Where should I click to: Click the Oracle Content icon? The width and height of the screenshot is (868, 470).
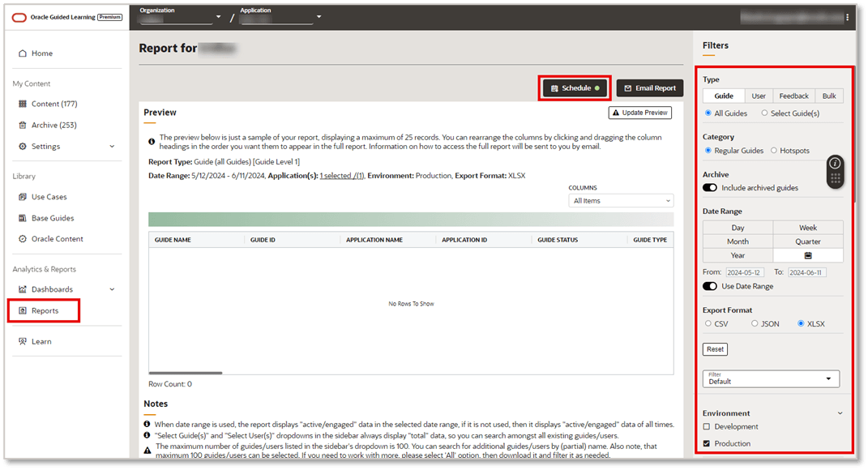pos(23,239)
